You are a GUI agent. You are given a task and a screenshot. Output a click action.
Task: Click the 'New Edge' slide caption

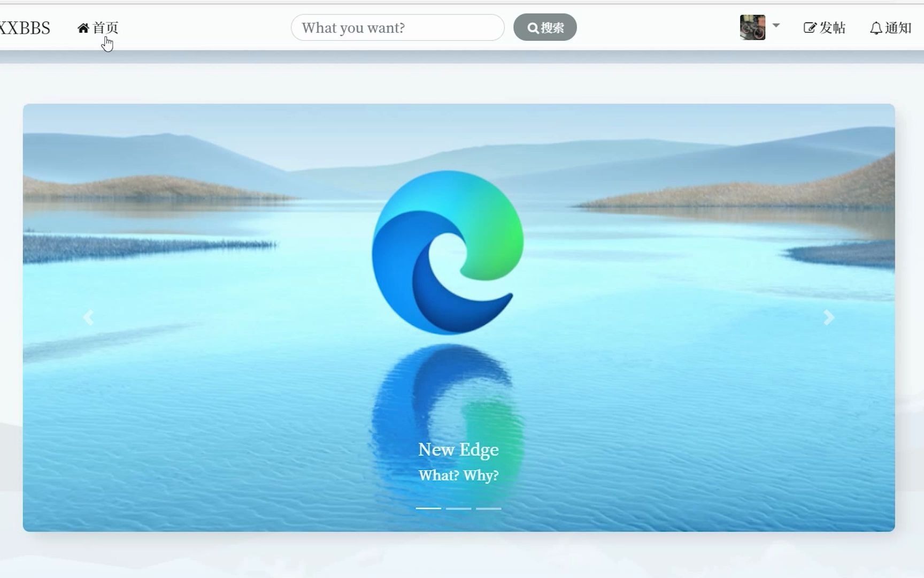tap(458, 450)
